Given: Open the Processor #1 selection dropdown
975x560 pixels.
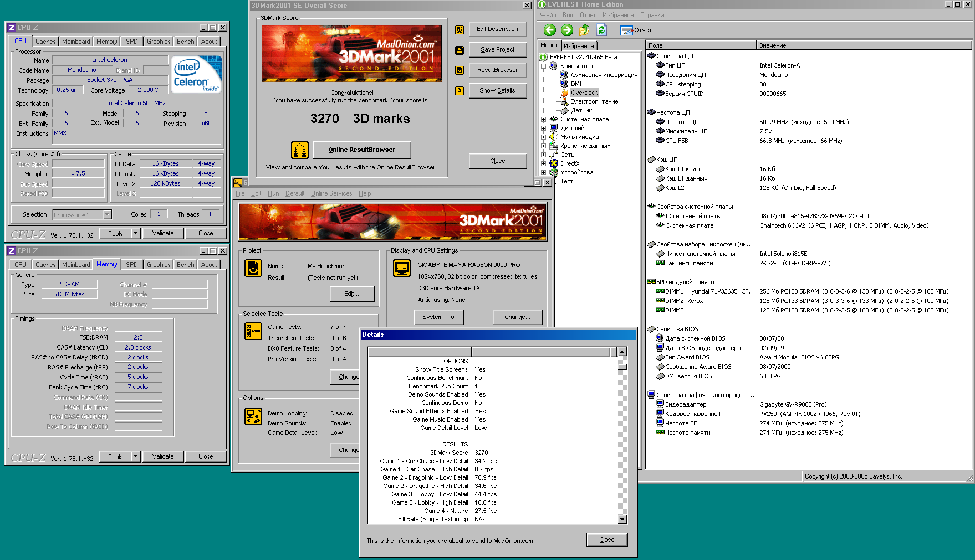Looking at the screenshot, I should [108, 215].
